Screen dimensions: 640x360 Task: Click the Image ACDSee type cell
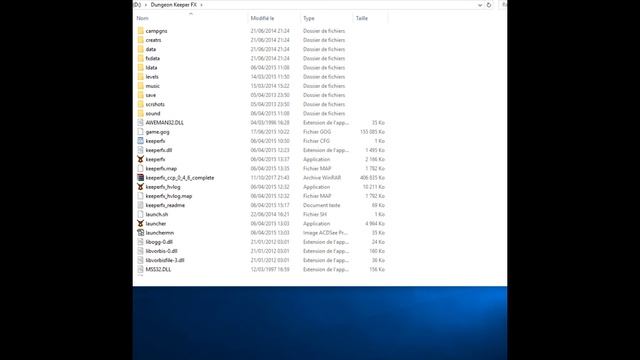click(x=325, y=233)
